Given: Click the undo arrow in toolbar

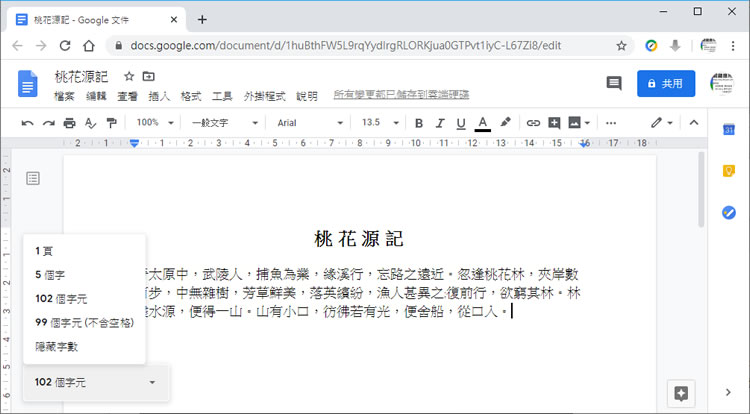Looking at the screenshot, I should (27, 123).
